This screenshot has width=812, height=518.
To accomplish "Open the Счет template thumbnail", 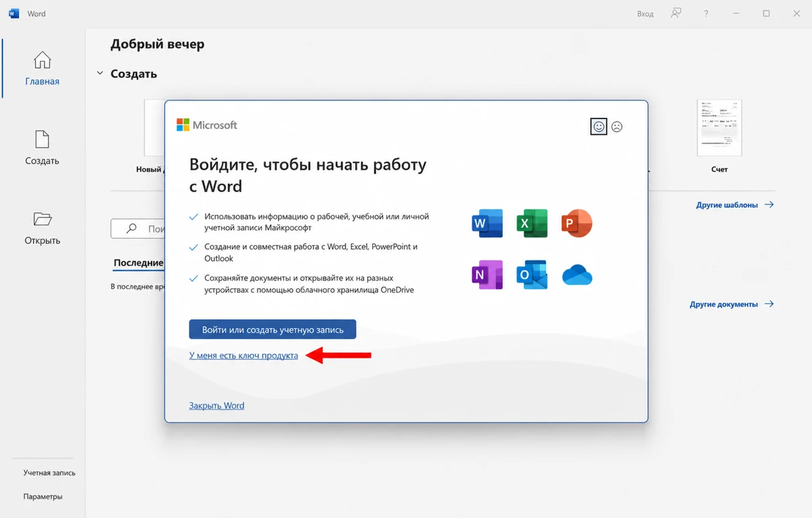I will pos(719,128).
